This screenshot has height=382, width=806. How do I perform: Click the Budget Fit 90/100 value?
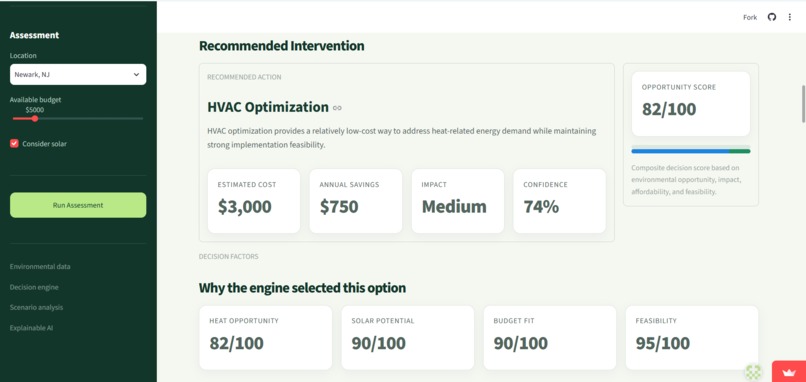(x=521, y=343)
